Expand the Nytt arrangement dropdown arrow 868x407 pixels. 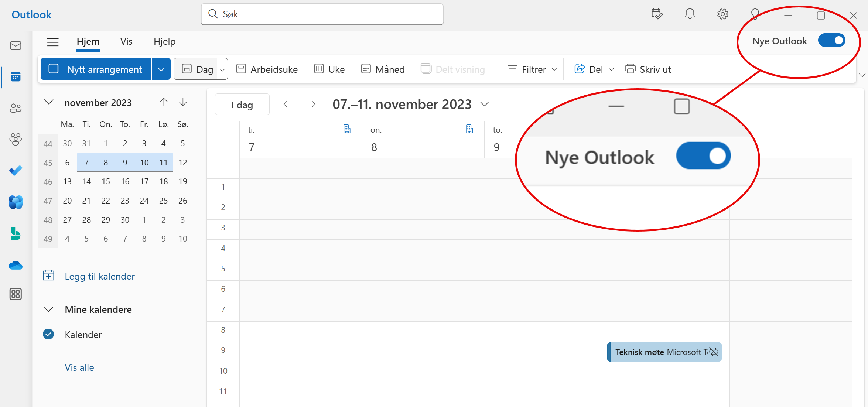coord(161,69)
